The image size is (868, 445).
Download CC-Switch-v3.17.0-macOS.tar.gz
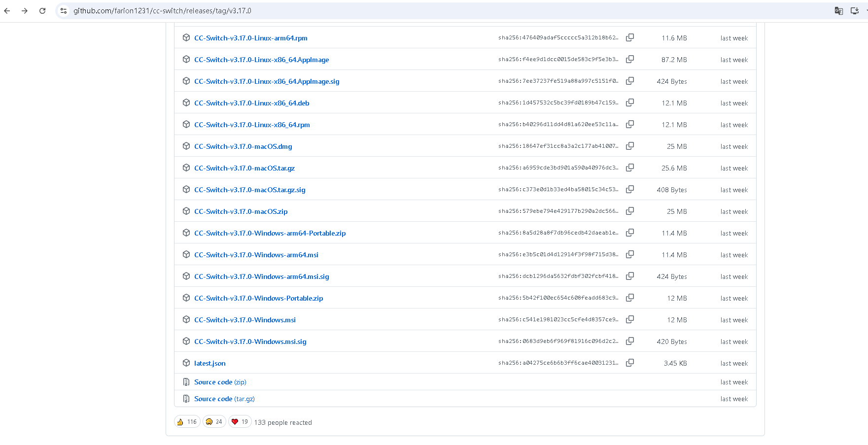244,168
